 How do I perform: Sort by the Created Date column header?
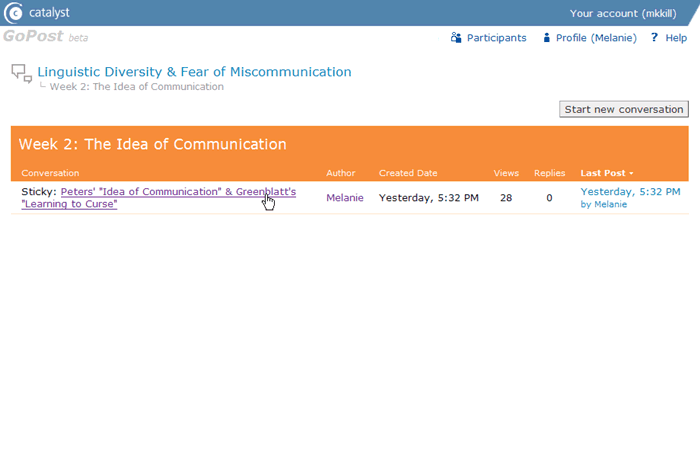coord(408,173)
